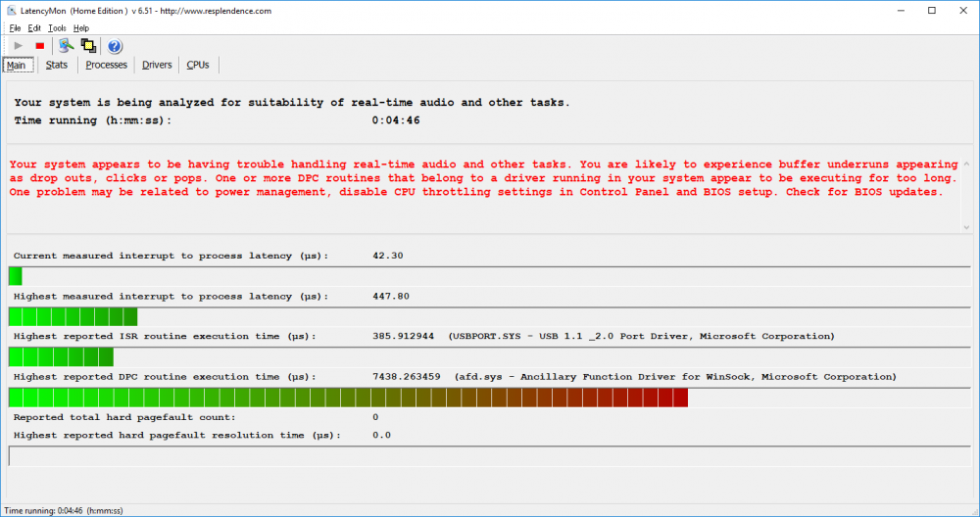980x517 pixels.
Task: Click the scroll down arrow in warning box
Action: (x=967, y=227)
